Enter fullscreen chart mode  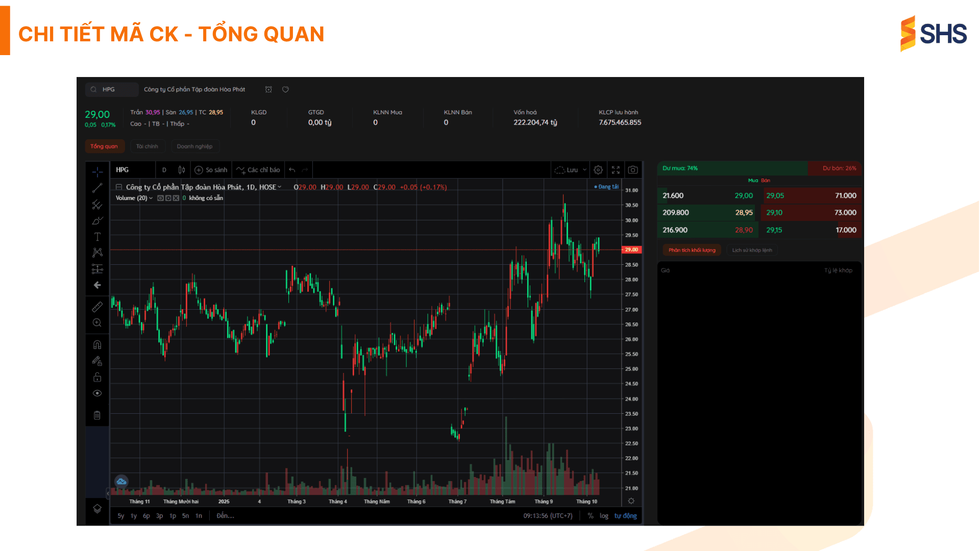(616, 170)
